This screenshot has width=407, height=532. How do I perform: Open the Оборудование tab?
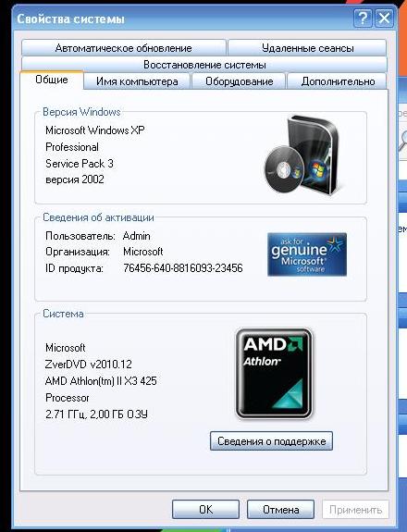tap(239, 81)
